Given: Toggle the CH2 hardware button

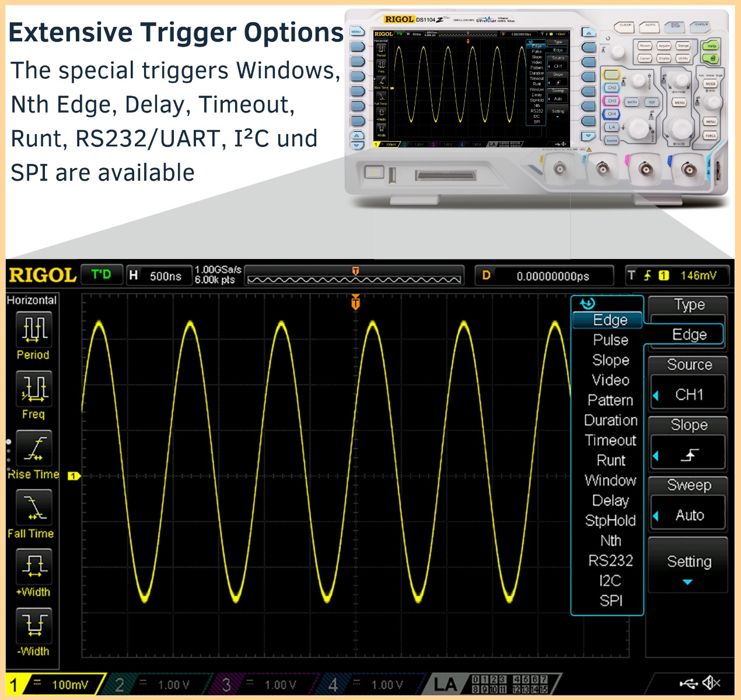Looking at the screenshot, I should [611, 87].
